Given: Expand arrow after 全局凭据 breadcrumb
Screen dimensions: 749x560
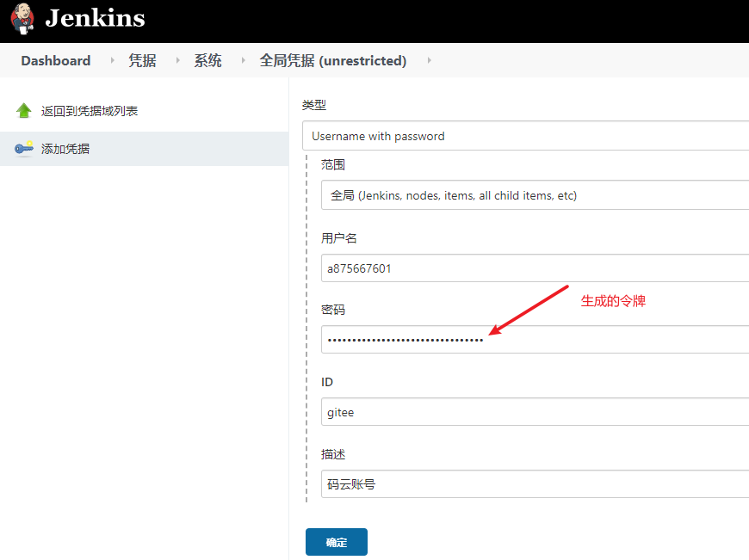Looking at the screenshot, I should point(429,60).
